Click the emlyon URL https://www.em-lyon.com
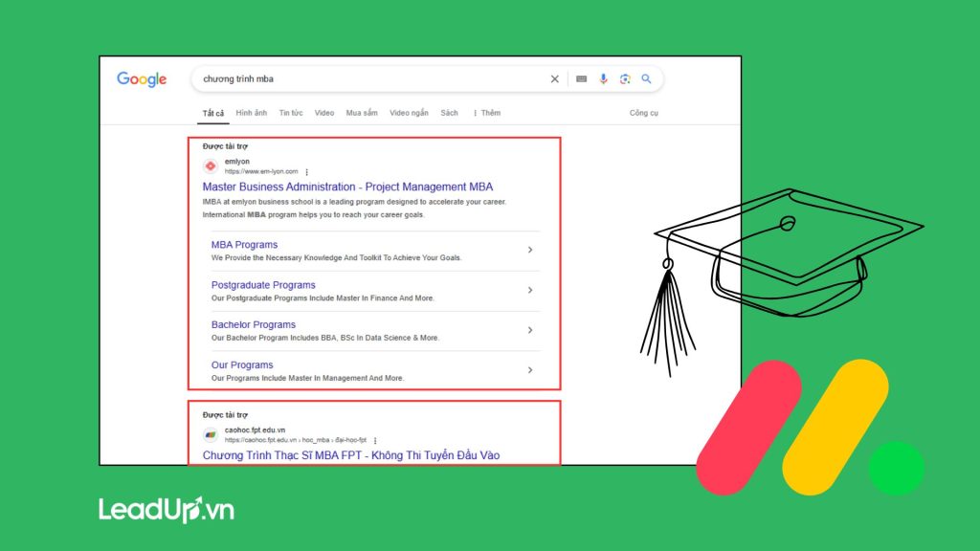The height and width of the screenshot is (551, 980). pos(261,171)
